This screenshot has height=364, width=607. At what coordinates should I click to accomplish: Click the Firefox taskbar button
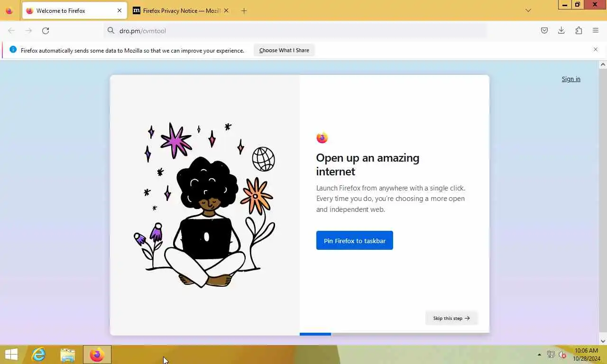(x=97, y=355)
